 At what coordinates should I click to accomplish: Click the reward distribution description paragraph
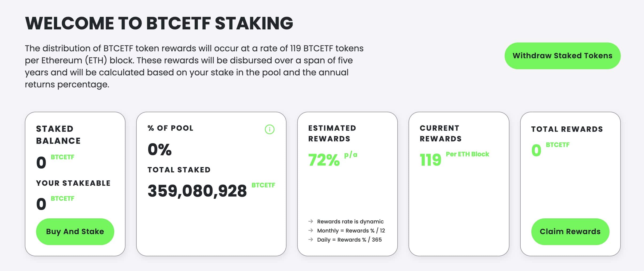(x=194, y=66)
